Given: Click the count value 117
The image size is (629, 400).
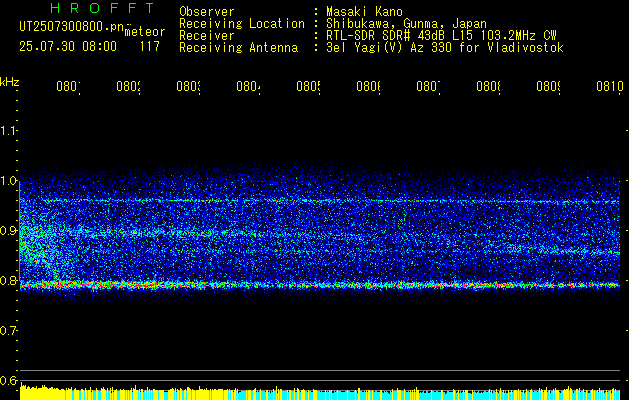Looking at the screenshot, I should 150,46.
